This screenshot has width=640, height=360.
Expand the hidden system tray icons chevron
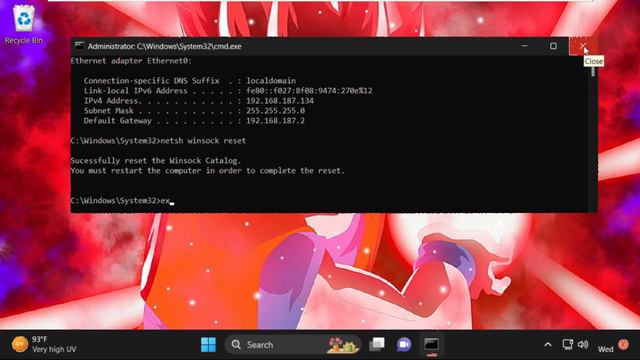tap(548, 345)
